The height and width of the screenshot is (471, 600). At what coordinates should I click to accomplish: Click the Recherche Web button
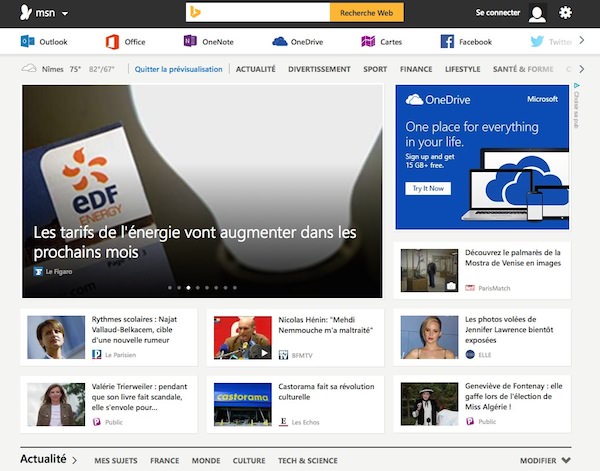[367, 13]
